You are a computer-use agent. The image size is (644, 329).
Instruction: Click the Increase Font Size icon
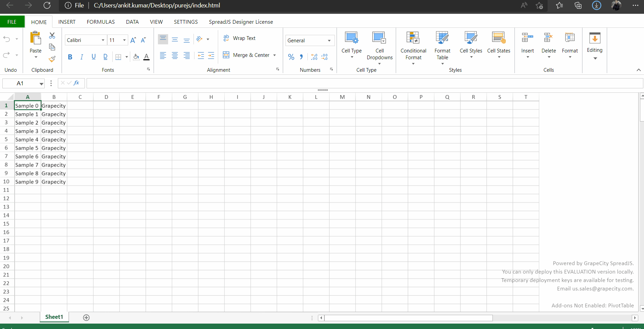point(133,40)
